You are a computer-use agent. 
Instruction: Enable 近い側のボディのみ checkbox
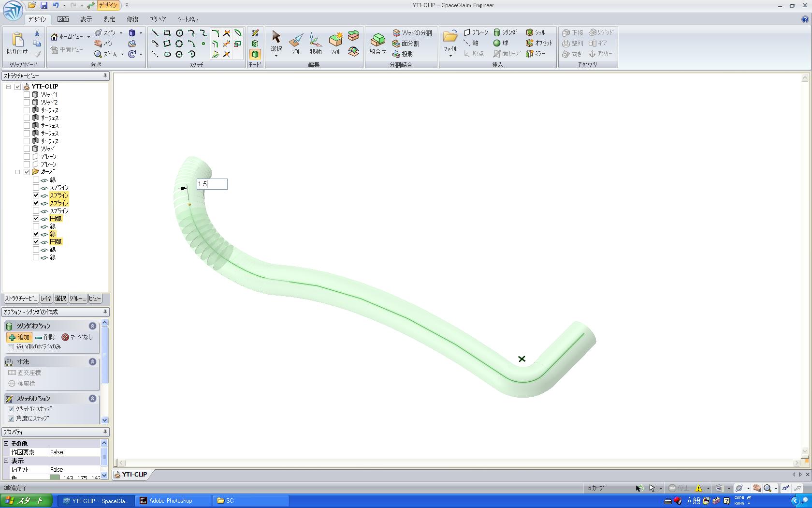coord(11,347)
